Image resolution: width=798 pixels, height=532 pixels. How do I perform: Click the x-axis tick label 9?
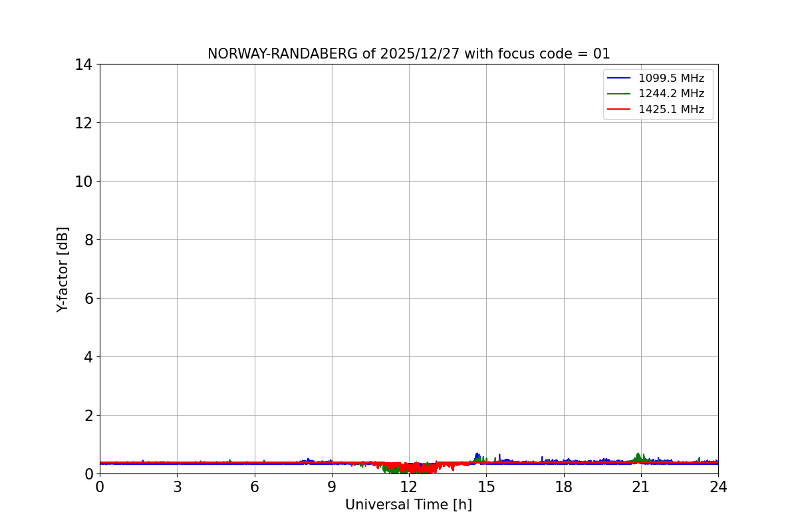click(x=332, y=487)
